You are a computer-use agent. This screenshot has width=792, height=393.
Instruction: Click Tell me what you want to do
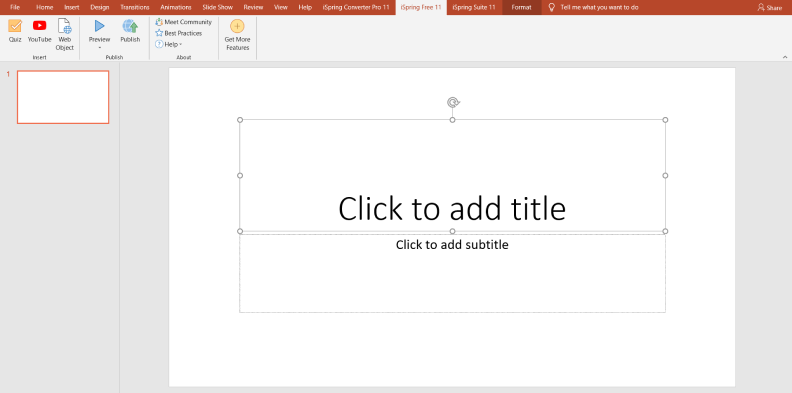(599, 8)
